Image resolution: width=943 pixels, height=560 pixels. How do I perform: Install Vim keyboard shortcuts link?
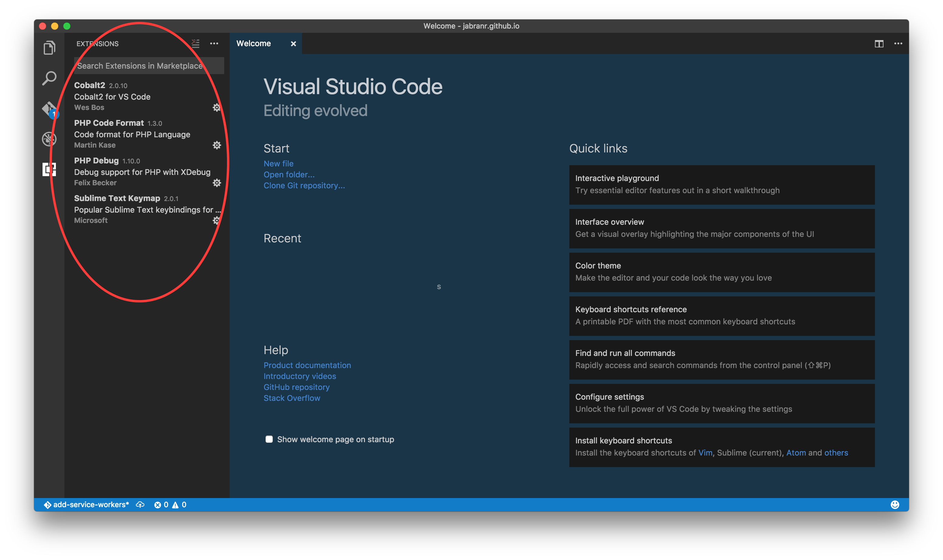[x=705, y=453]
